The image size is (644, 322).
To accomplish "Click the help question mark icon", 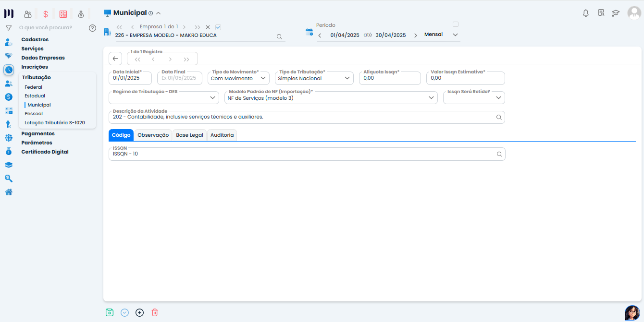I will point(93,28).
